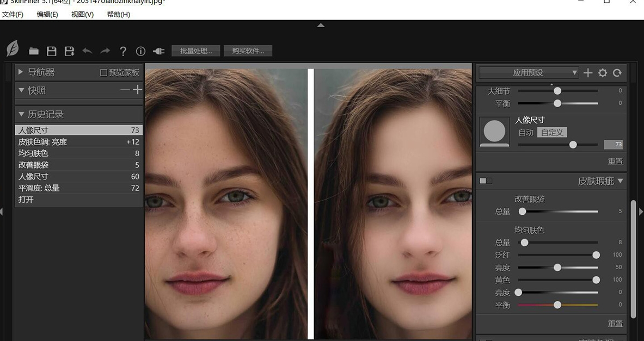Collapse the top toolbar with up arrow
Screen dimensions: 644x341
(321, 25)
